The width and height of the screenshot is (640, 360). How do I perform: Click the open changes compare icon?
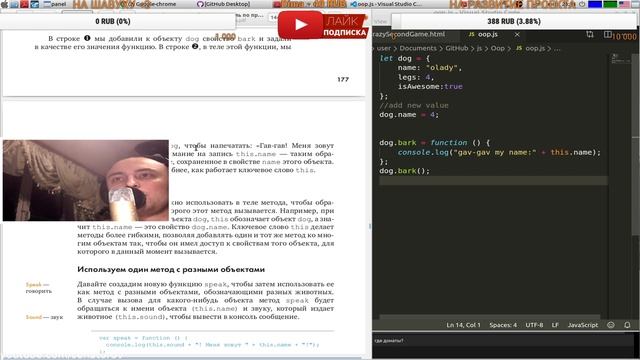pyautogui.click(x=590, y=35)
